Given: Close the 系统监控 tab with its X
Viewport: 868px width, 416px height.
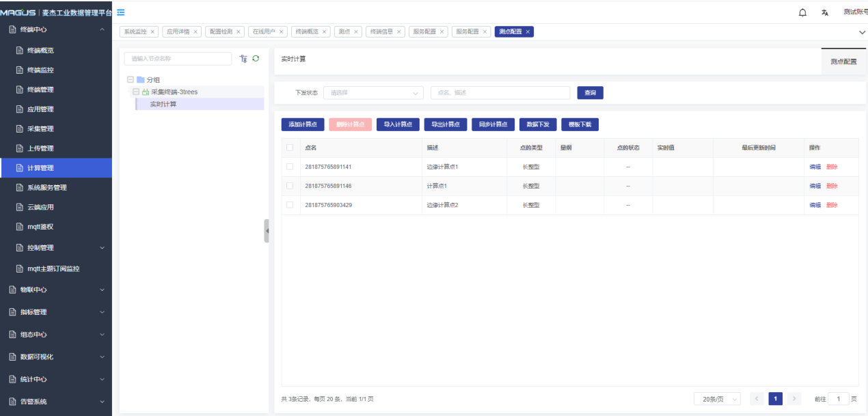Looking at the screenshot, I should pos(152,32).
